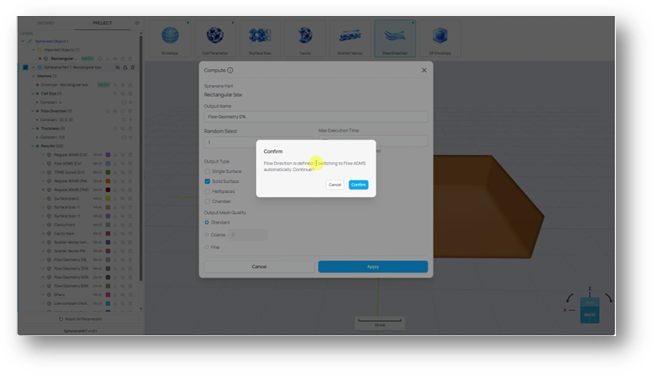Click Apply in the Compute dialog

[x=373, y=267]
